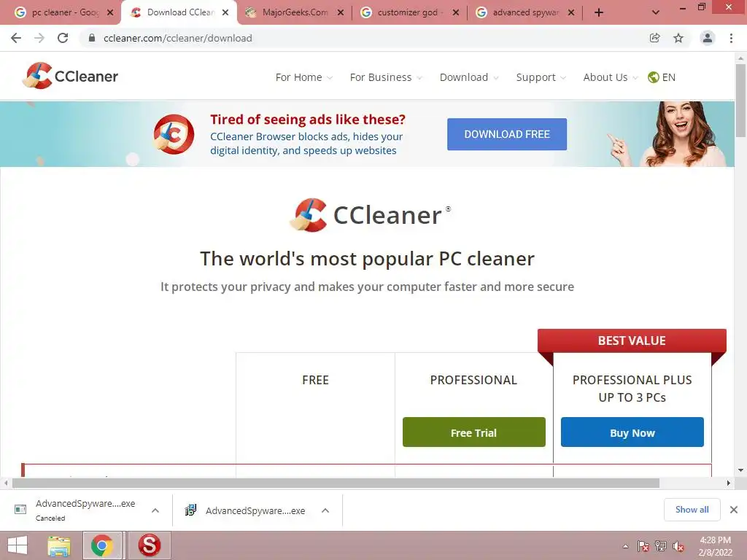Close the advanced spyware tab
Screen dimensions: 747x560
point(571,12)
